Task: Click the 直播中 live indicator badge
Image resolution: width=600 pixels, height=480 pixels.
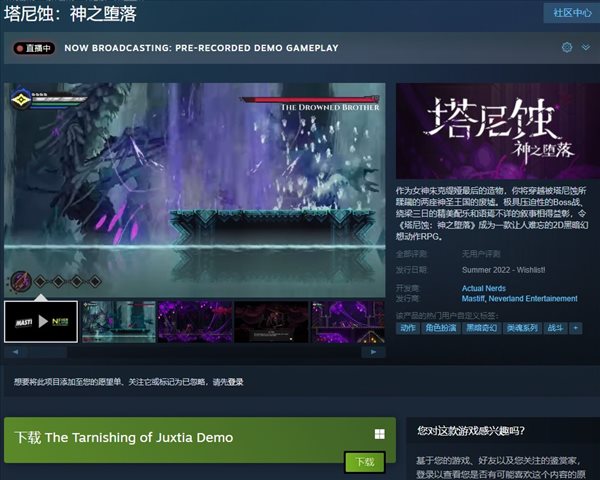Action: [34, 48]
